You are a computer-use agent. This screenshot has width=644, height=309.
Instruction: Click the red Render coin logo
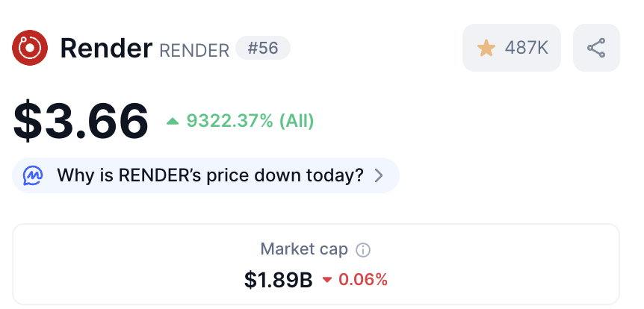point(30,48)
